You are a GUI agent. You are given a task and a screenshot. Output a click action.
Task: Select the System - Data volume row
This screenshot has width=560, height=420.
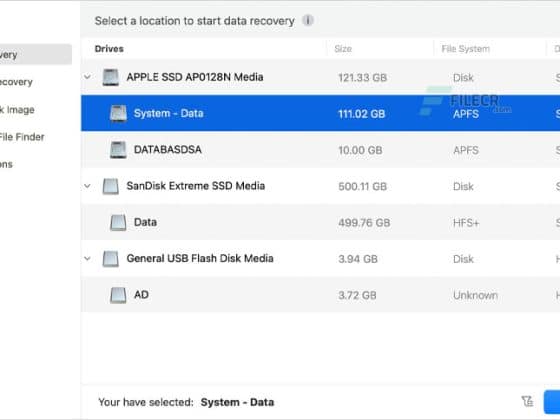coord(320,113)
